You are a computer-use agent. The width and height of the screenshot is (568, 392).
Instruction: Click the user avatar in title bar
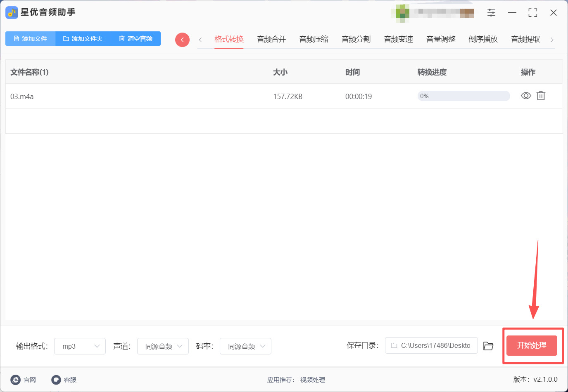(402, 13)
